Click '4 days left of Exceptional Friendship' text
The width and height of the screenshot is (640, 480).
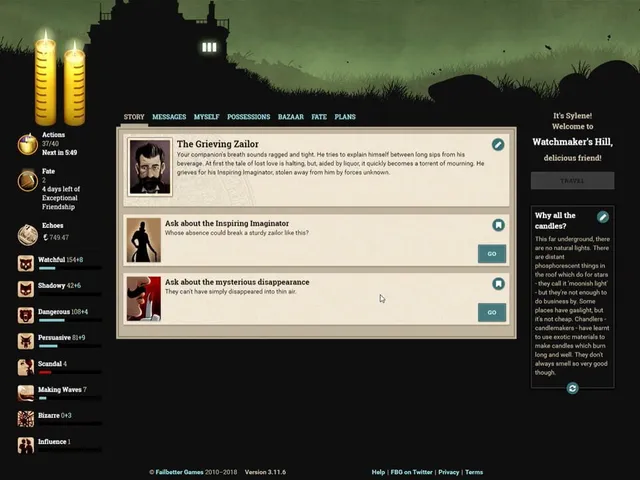61,198
